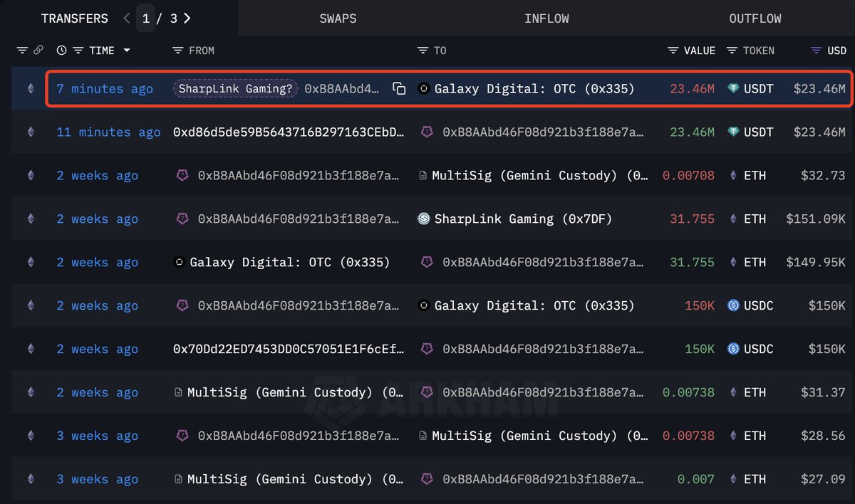Click the clock icon next to TIME
The width and height of the screenshot is (855, 504).
[61, 51]
